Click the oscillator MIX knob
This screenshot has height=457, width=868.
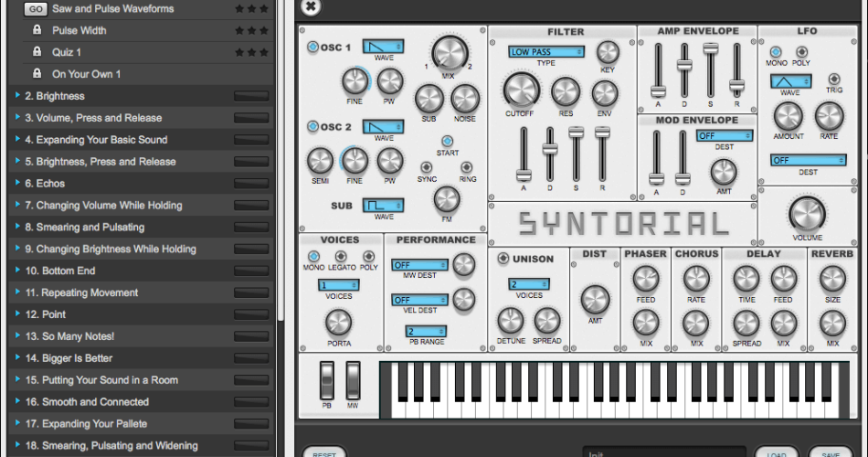pos(447,53)
